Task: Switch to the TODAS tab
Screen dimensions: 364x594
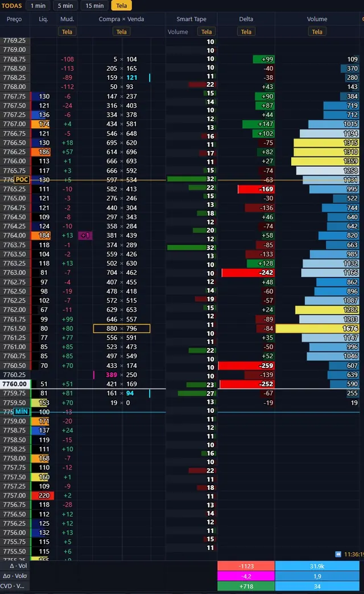Action: coord(12,6)
